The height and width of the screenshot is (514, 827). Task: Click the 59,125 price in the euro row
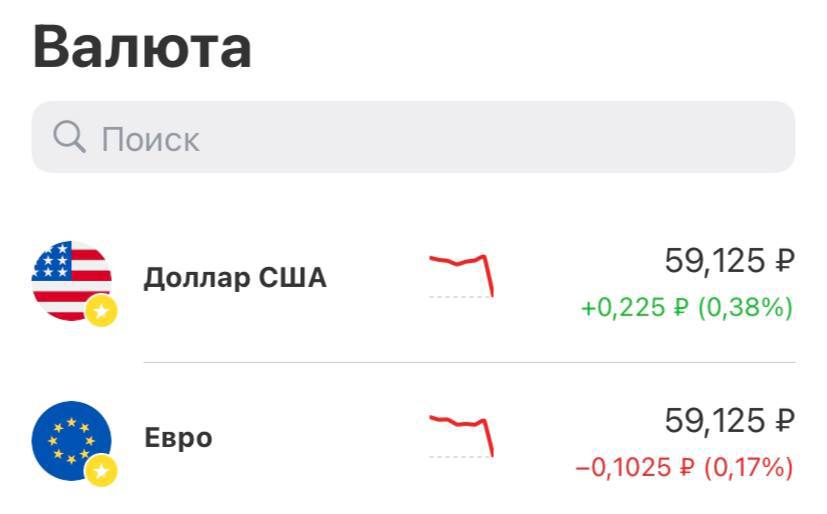click(715, 421)
